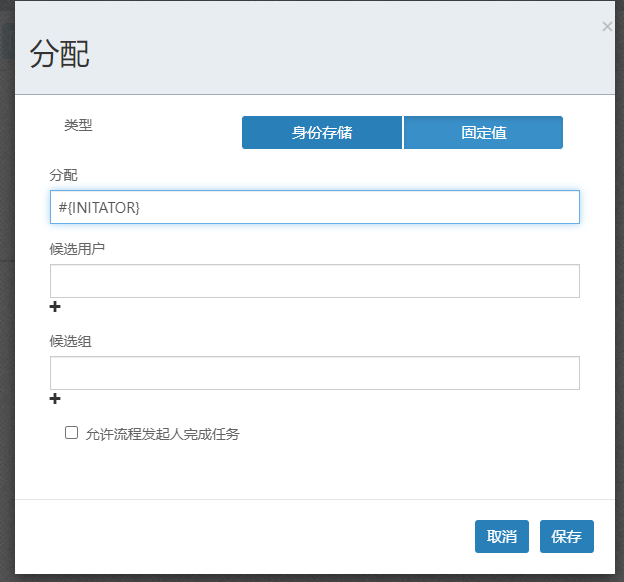Image resolution: width=624 pixels, height=582 pixels.
Task: Click the 候选用户 field label
Action: coord(77,249)
